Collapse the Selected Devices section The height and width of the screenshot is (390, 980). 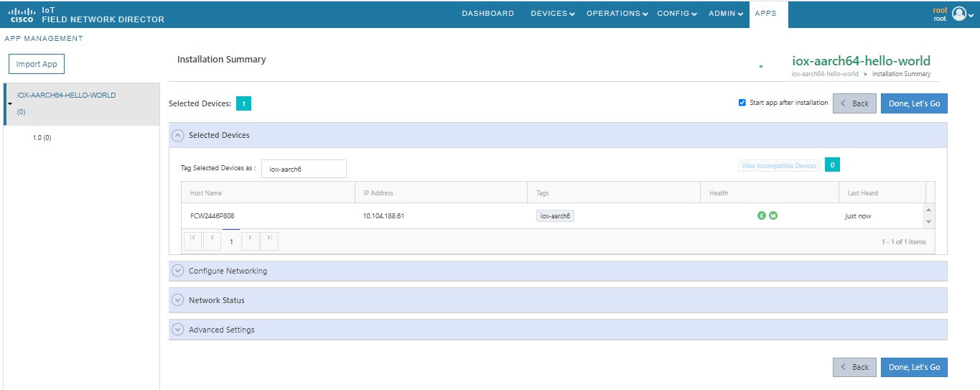tap(179, 135)
